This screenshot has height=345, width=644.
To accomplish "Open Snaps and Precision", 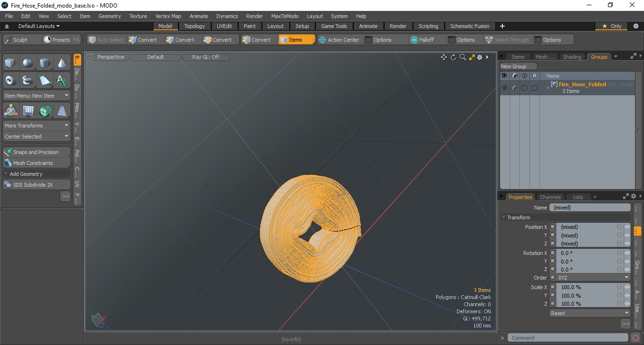I will 36,152.
